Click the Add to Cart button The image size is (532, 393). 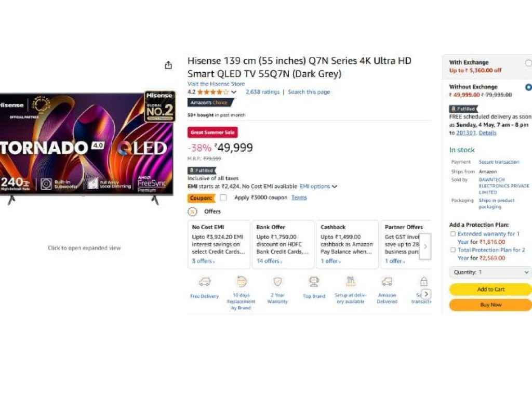coord(490,290)
